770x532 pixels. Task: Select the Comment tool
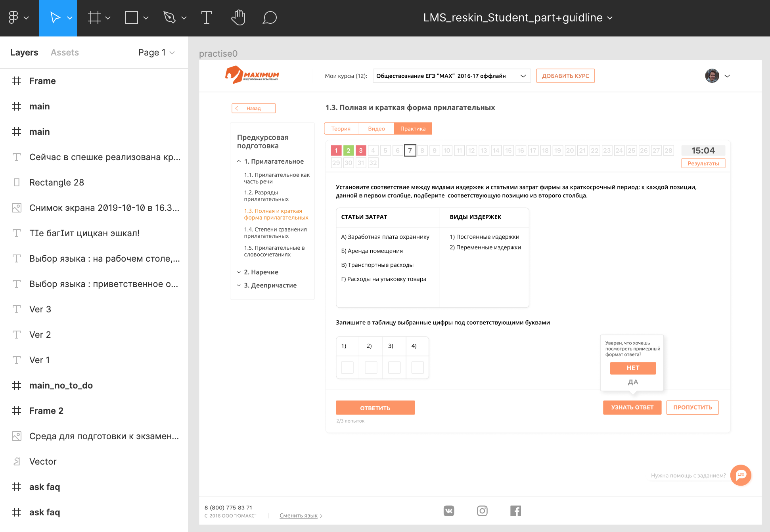tap(270, 18)
